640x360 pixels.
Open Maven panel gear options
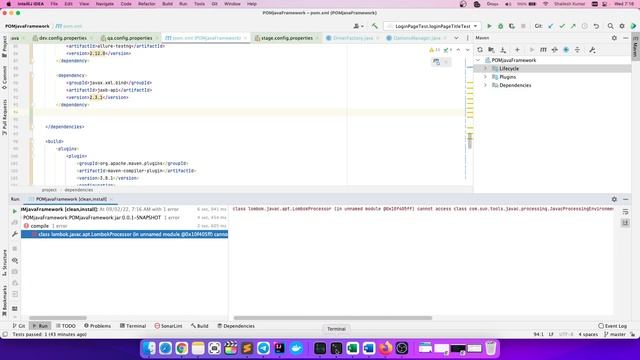[x=614, y=38]
